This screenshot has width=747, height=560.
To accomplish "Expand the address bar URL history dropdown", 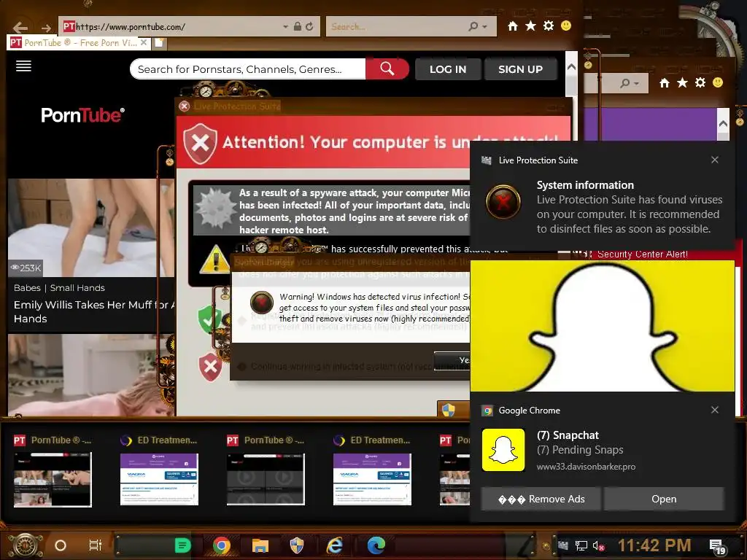I will pos(285,27).
